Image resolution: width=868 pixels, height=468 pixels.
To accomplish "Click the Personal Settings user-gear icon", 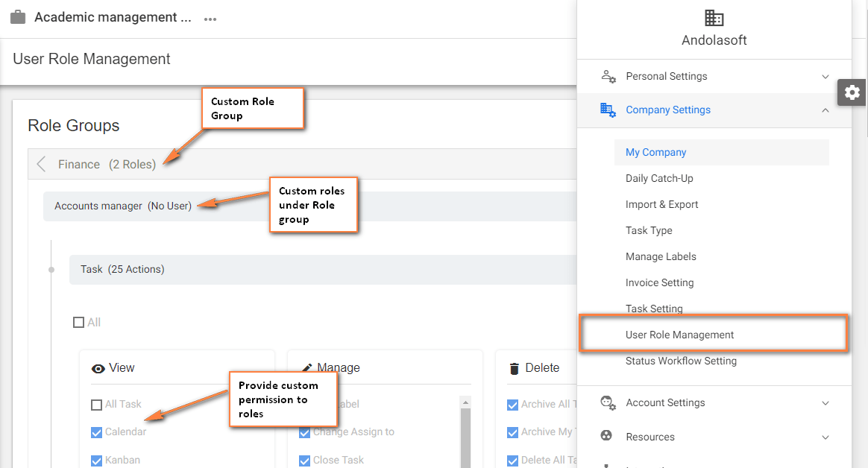I will tap(608, 76).
